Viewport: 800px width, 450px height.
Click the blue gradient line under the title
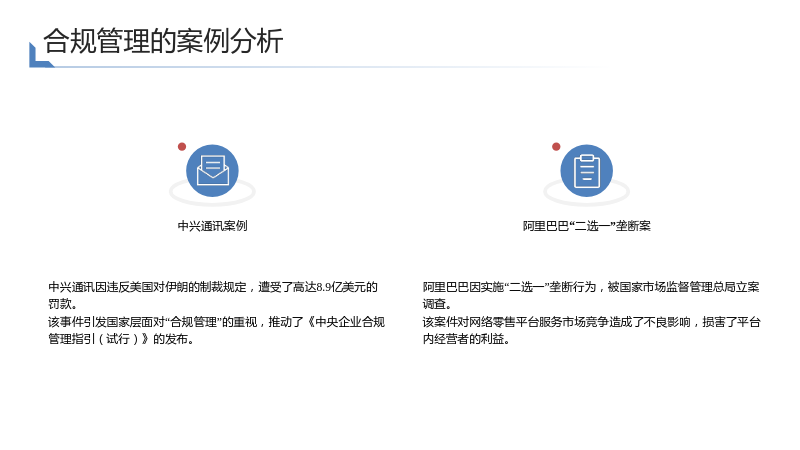[327, 67]
